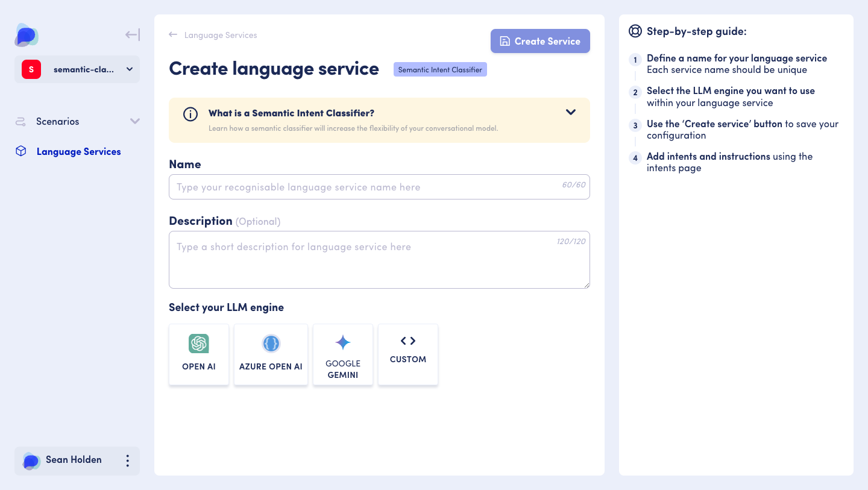Toggle the Semantic Intent Classifier badge
The image size is (868, 490).
point(440,69)
